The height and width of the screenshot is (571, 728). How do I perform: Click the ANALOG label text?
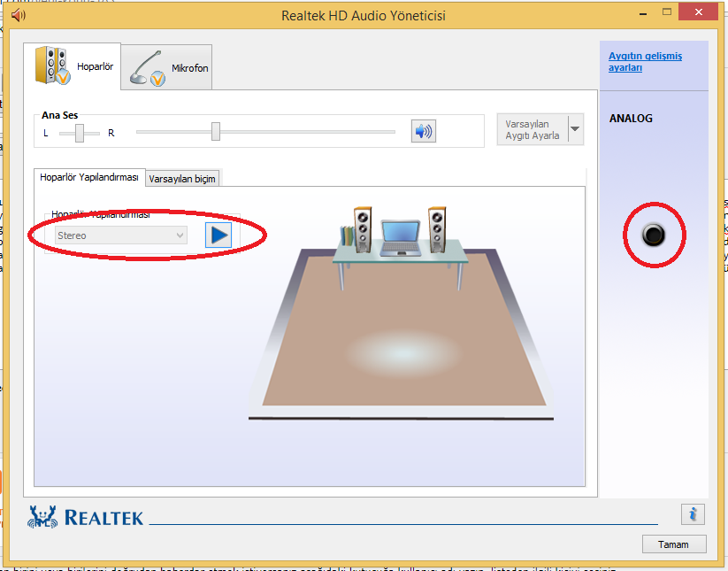[x=631, y=119]
